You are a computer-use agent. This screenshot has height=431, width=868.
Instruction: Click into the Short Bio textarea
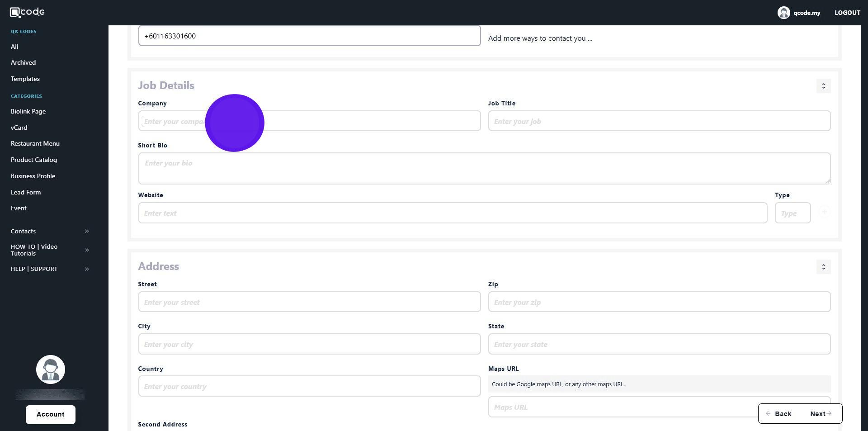pos(484,168)
